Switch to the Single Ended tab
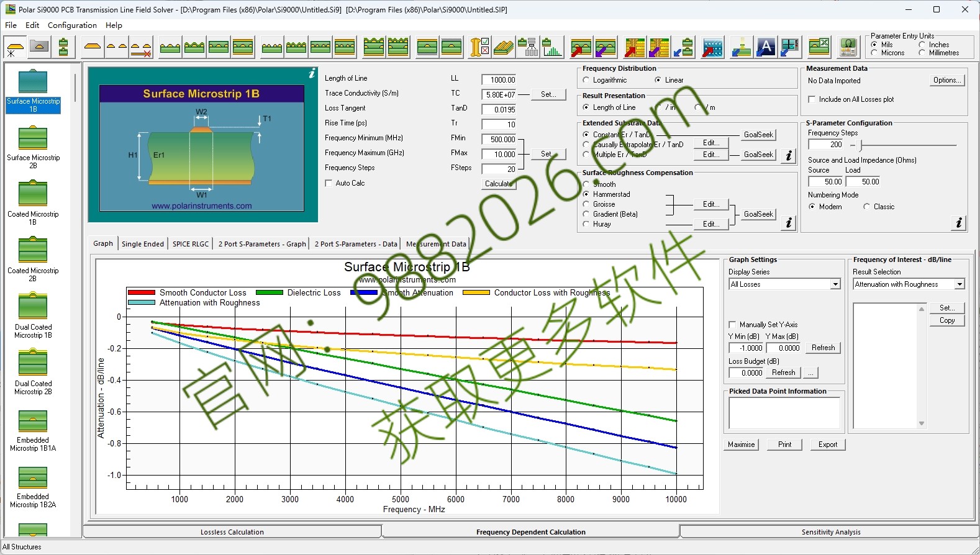This screenshot has width=980, height=555. [x=143, y=244]
